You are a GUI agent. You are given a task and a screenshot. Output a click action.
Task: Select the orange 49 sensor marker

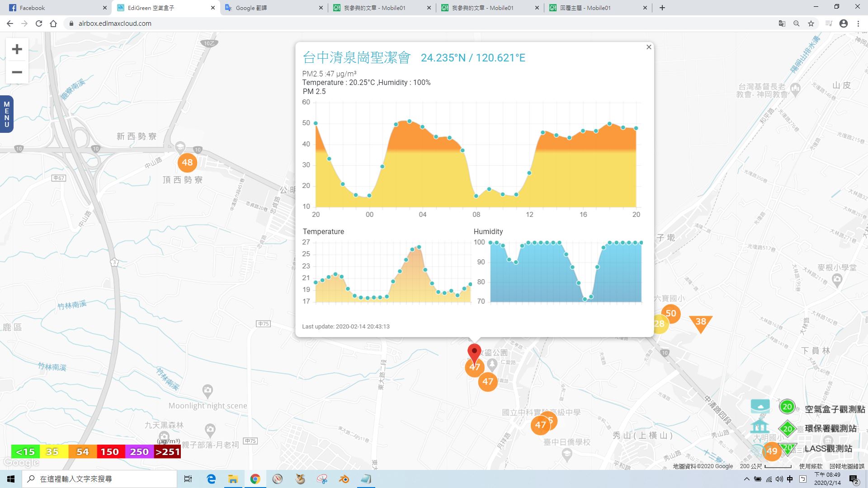click(772, 451)
